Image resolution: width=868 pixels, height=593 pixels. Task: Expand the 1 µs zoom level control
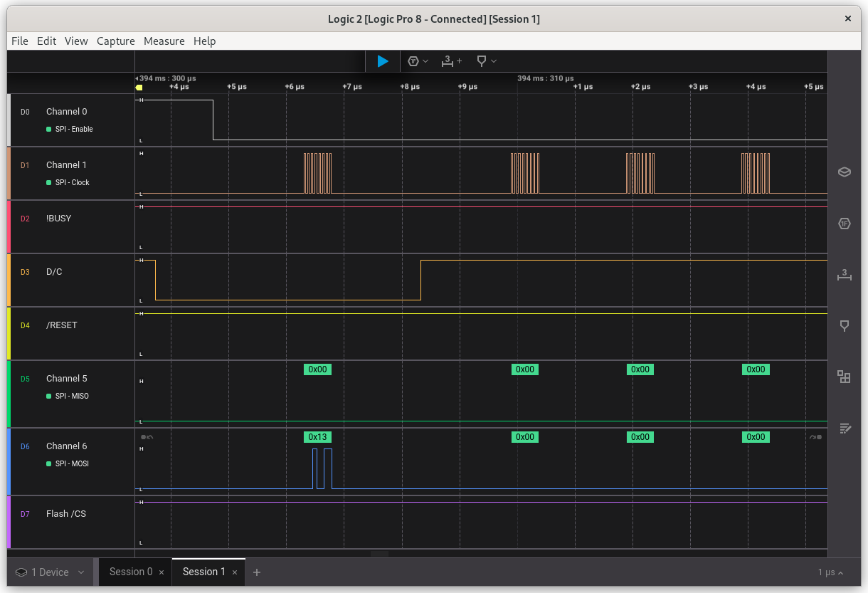coord(830,572)
